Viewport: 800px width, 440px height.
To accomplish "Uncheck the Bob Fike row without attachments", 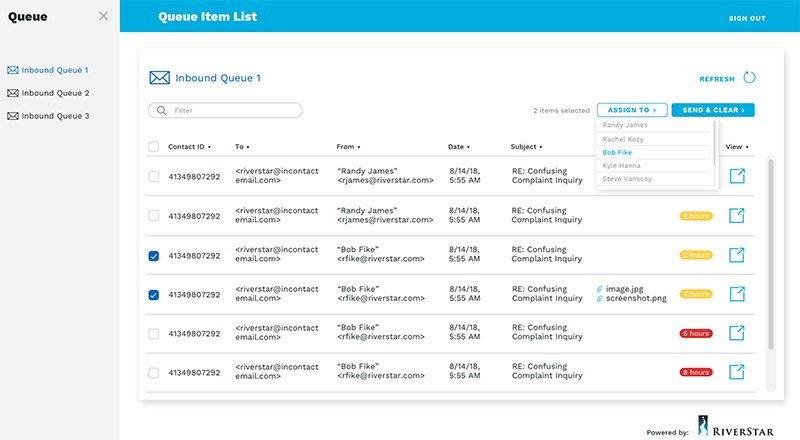I will tap(154, 256).
